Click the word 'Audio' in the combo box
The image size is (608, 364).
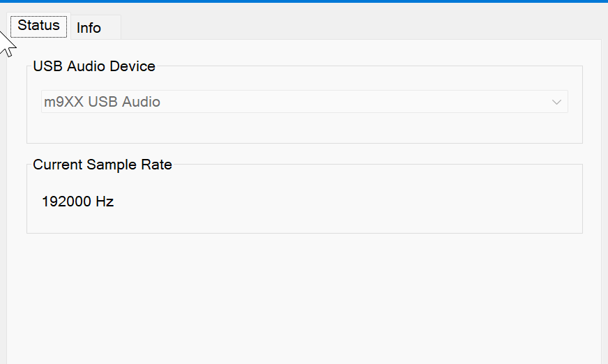click(142, 102)
